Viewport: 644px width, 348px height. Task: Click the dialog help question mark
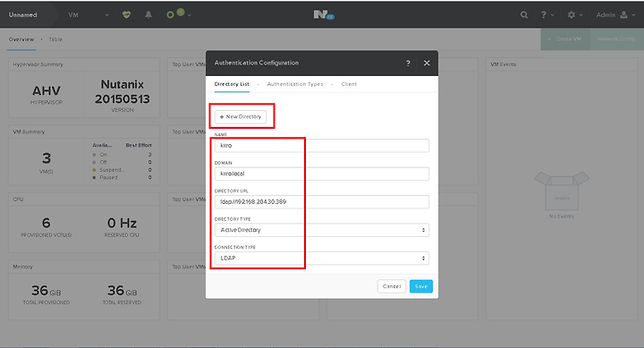pyautogui.click(x=408, y=63)
